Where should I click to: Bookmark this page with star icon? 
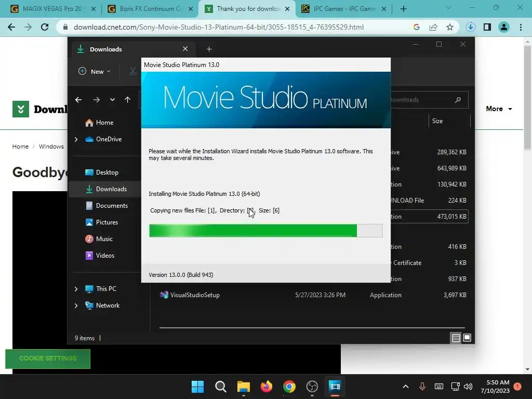(x=450, y=27)
